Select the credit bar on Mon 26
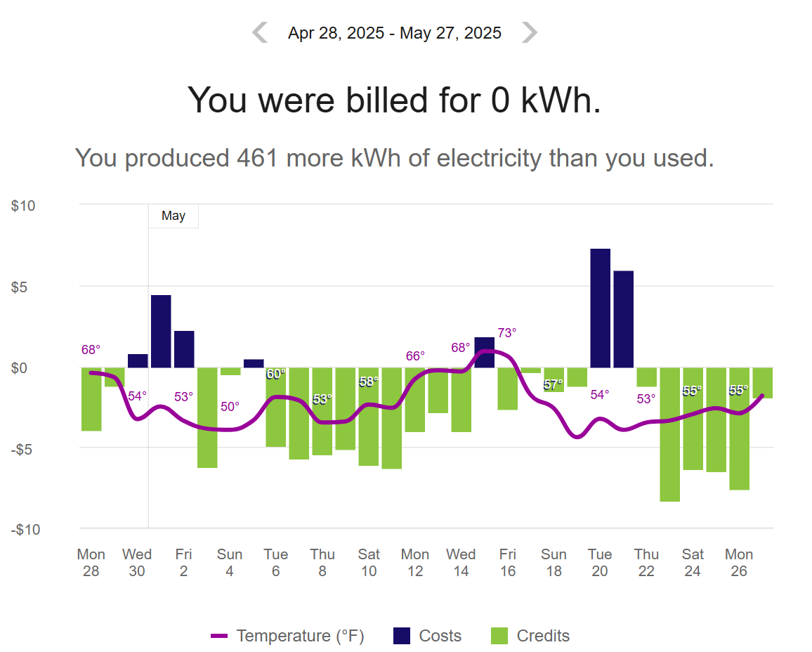The height and width of the screenshot is (652, 812). [740, 429]
